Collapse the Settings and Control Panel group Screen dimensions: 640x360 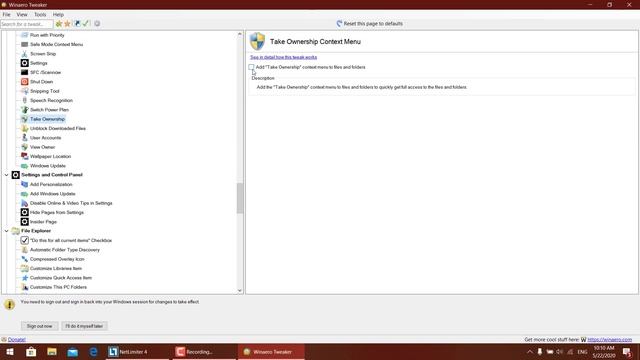[x=7, y=175]
